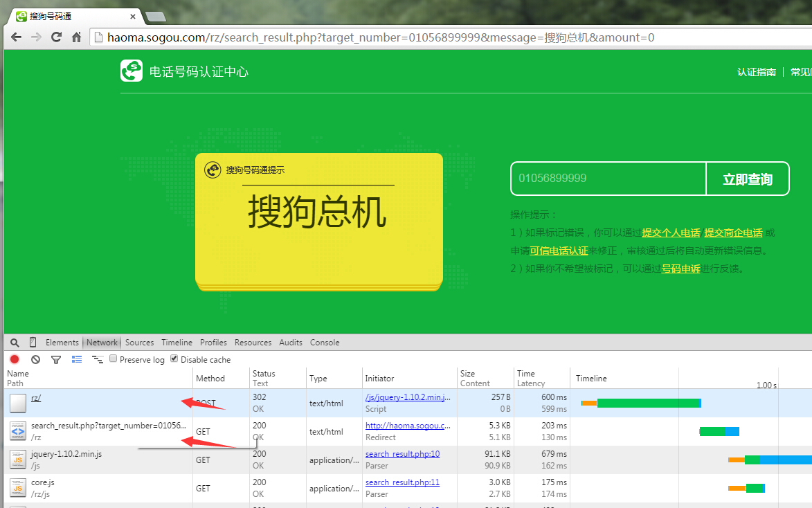Go back with the browser back arrow

coord(16,37)
